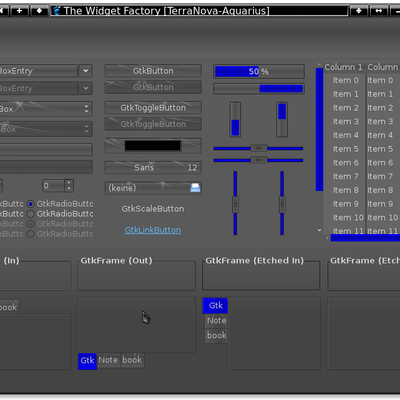400x400 pixels.
Task: Select Item 8 in Column 1
Action: tap(345, 190)
